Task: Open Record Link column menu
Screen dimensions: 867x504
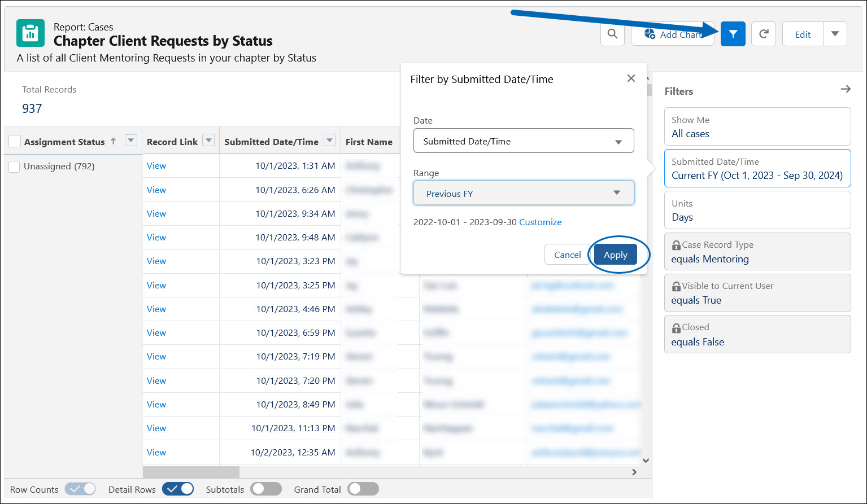Action: pos(208,141)
